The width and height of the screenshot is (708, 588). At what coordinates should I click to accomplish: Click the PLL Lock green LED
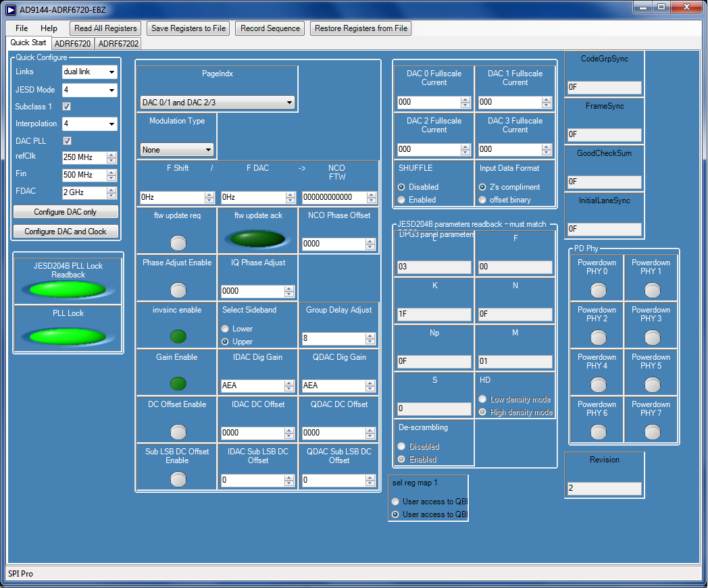coord(68,337)
